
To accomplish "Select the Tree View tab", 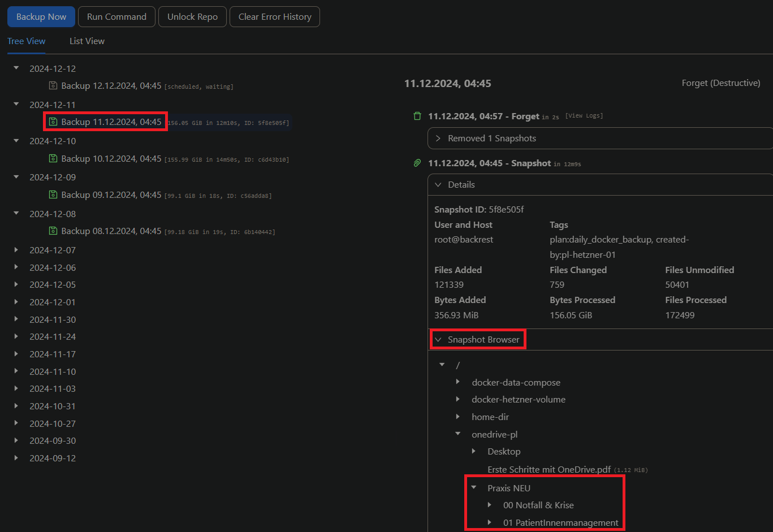I will 27,41.
